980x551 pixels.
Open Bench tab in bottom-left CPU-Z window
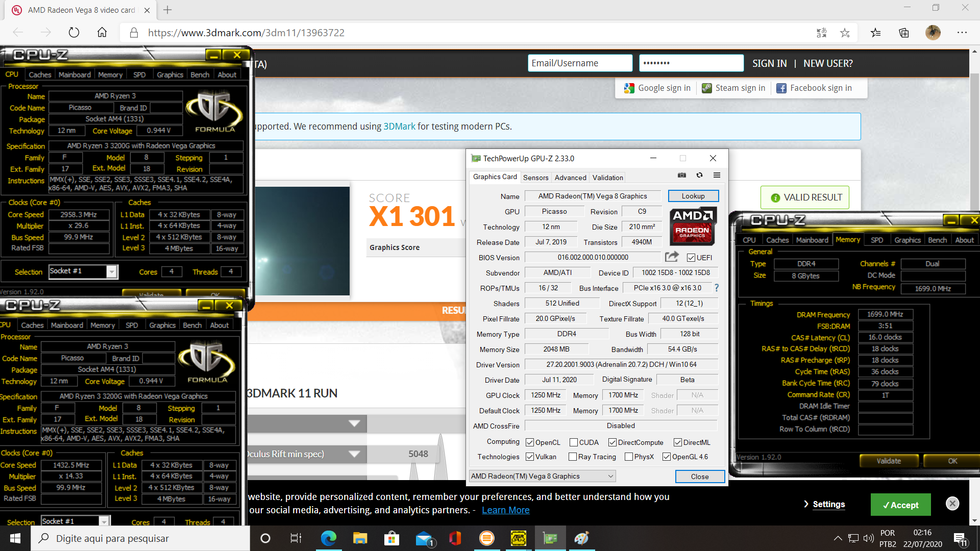click(x=192, y=325)
